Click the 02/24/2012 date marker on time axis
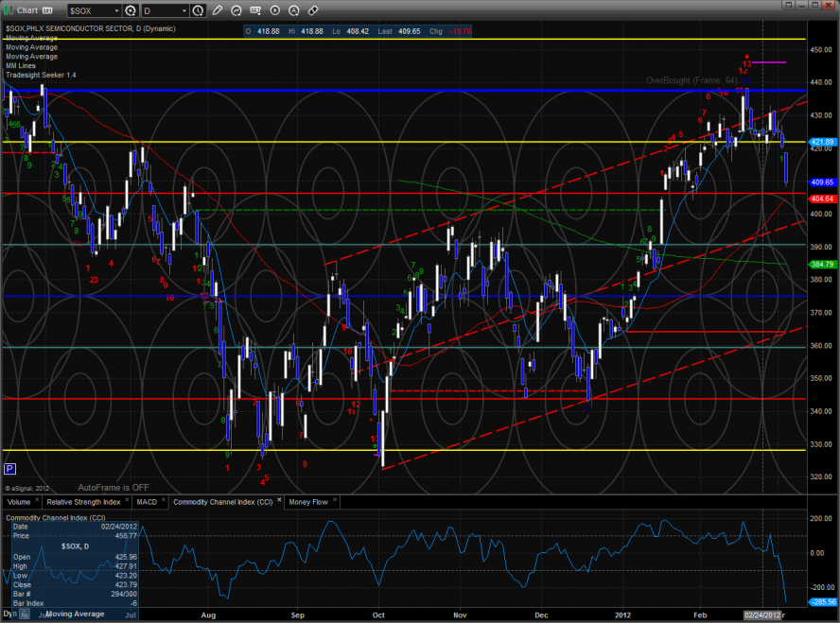Screen dimensions: 840x623 click(762, 614)
